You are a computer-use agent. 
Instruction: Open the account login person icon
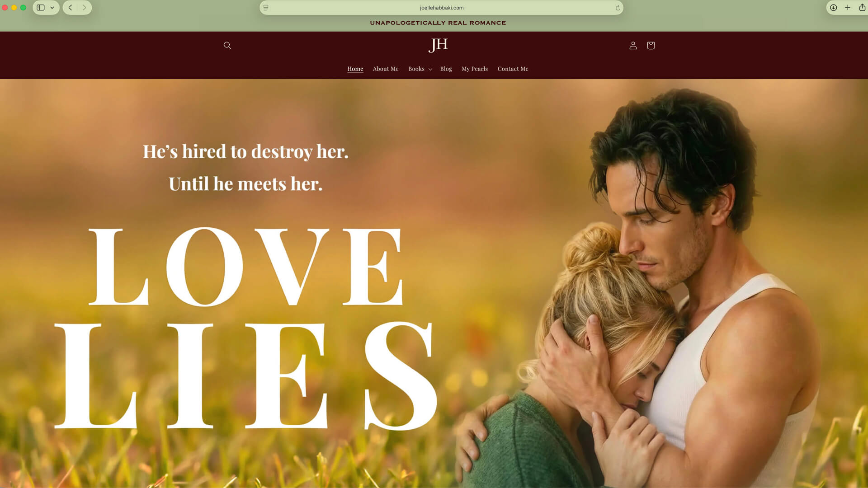pos(633,45)
